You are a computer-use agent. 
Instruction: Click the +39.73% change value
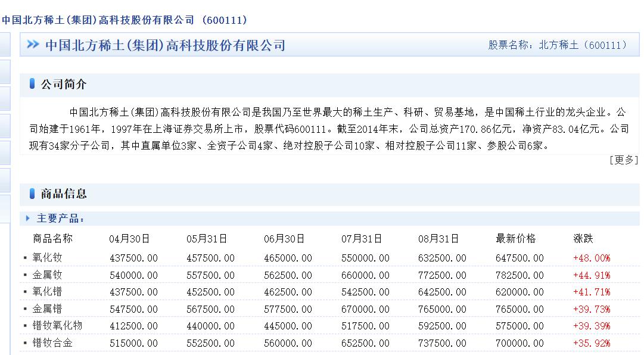(592, 309)
